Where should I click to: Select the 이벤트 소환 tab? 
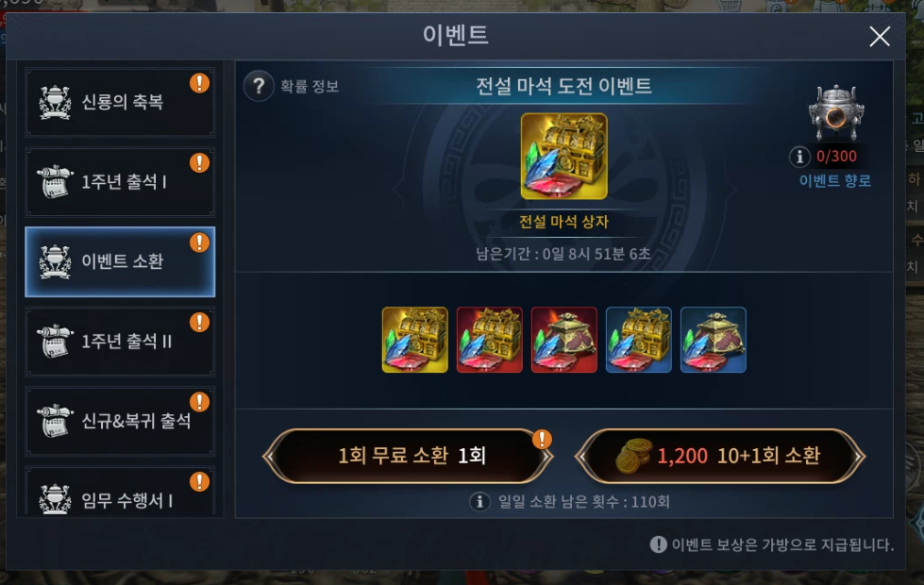120,261
